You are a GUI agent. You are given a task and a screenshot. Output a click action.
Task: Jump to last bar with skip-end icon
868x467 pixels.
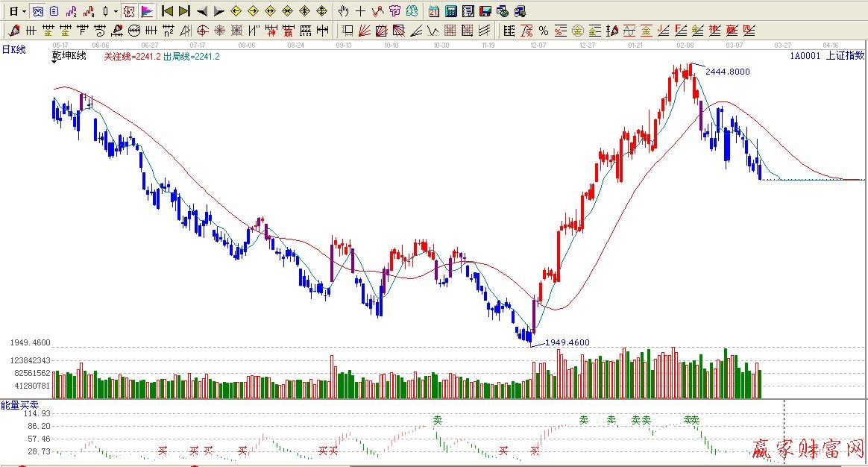pos(184,11)
